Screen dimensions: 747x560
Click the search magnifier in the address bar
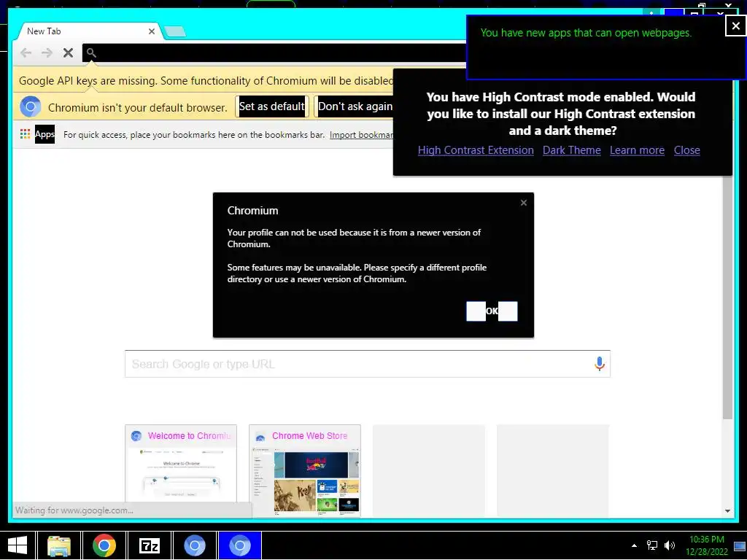(x=91, y=52)
